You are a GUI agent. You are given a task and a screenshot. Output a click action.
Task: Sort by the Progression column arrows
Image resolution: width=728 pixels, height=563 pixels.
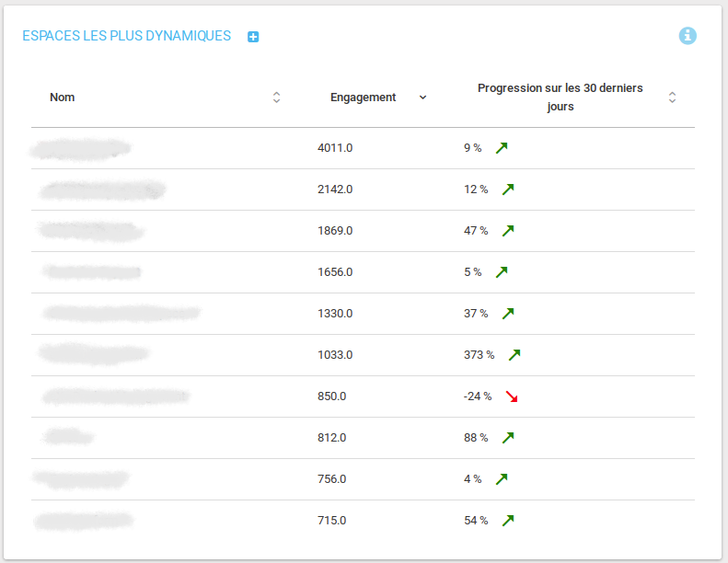click(x=672, y=98)
